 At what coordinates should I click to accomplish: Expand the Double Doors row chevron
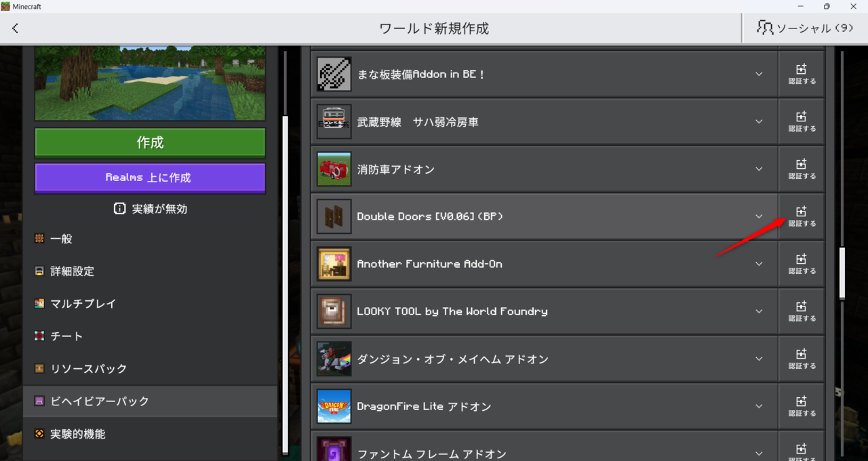pyautogui.click(x=759, y=217)
